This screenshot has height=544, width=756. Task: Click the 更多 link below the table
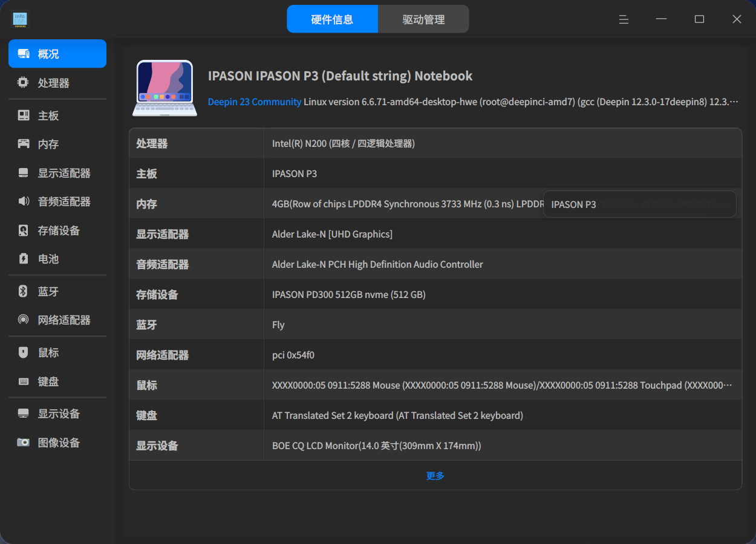(435, 476)
